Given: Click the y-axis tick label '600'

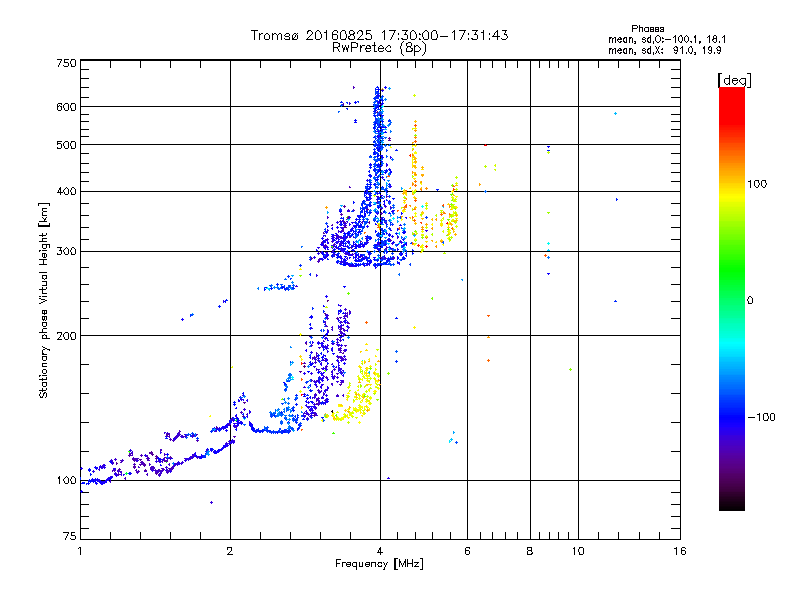Looking at the screenshot, I should [67, 107].
